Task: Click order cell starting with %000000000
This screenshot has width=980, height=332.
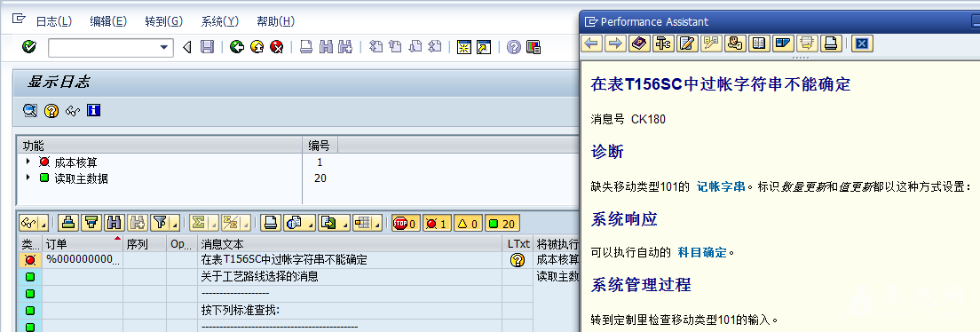Action: tap(83, 259)
